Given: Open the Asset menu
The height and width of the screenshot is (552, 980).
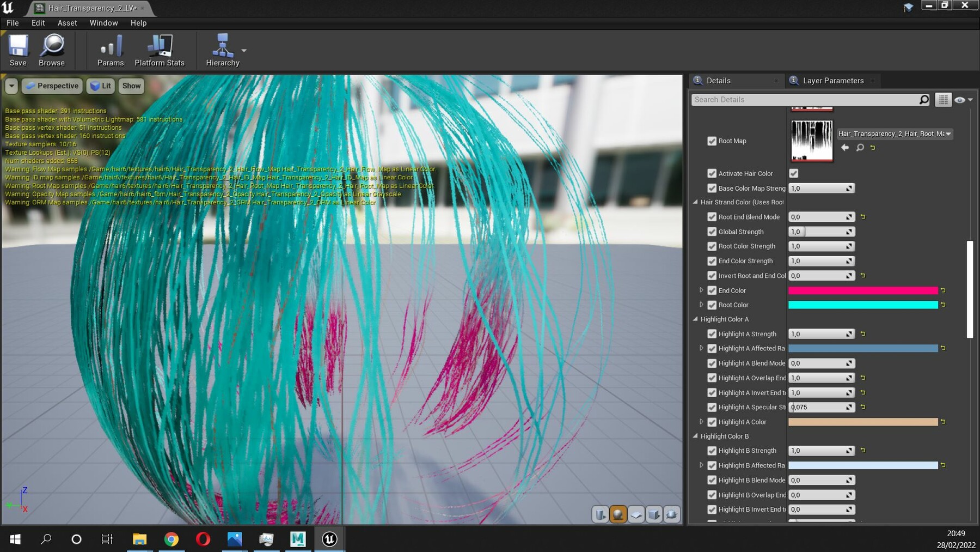Looking at the screenshot, I should click(x=67, y=23).
